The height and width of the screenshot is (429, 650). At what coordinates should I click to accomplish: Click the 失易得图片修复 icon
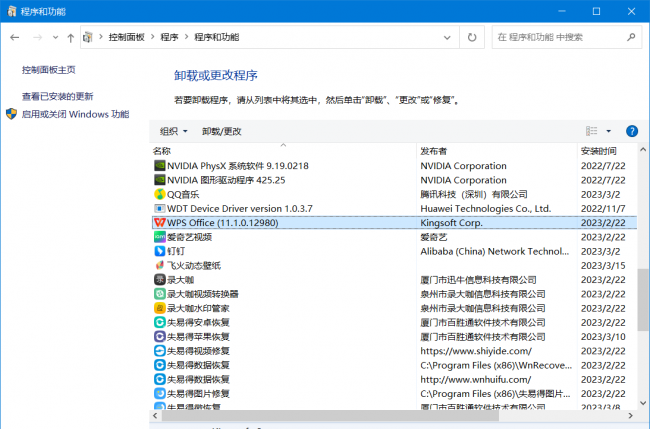160,393
